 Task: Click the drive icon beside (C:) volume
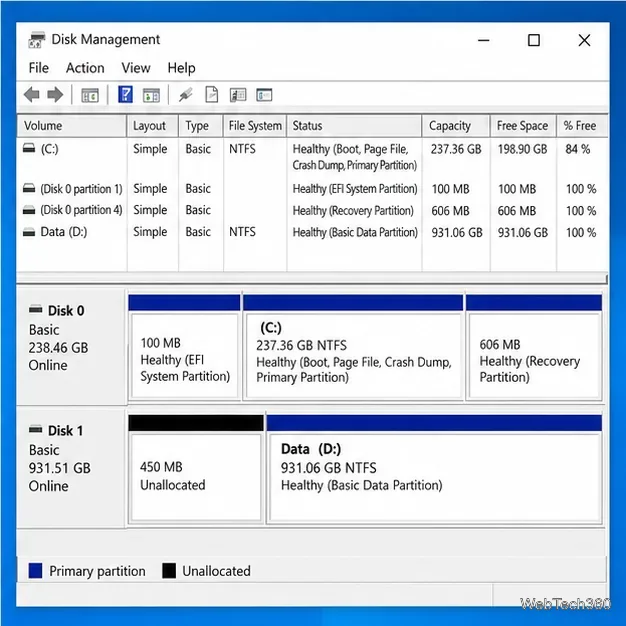(29, 149)
